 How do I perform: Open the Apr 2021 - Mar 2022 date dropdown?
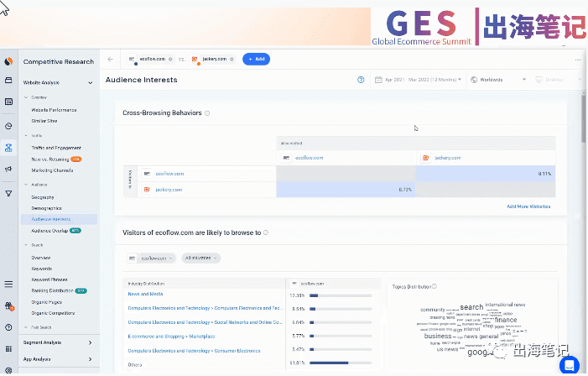pyautogui.click(x=418, y=80)
